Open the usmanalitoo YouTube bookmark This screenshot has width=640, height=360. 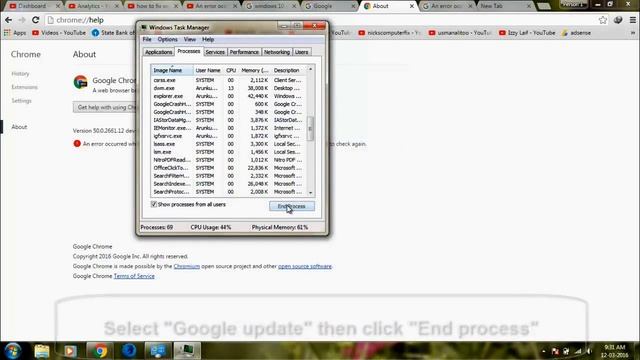pyautogui.click(x=460, y=33)
